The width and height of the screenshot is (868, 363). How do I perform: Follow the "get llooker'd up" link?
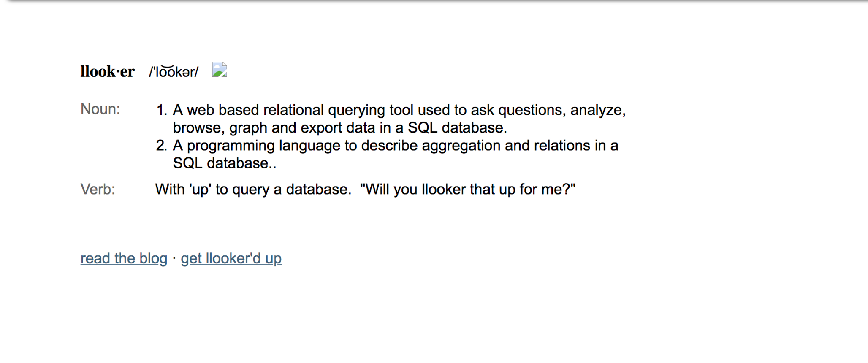click(x=231, y=258)
